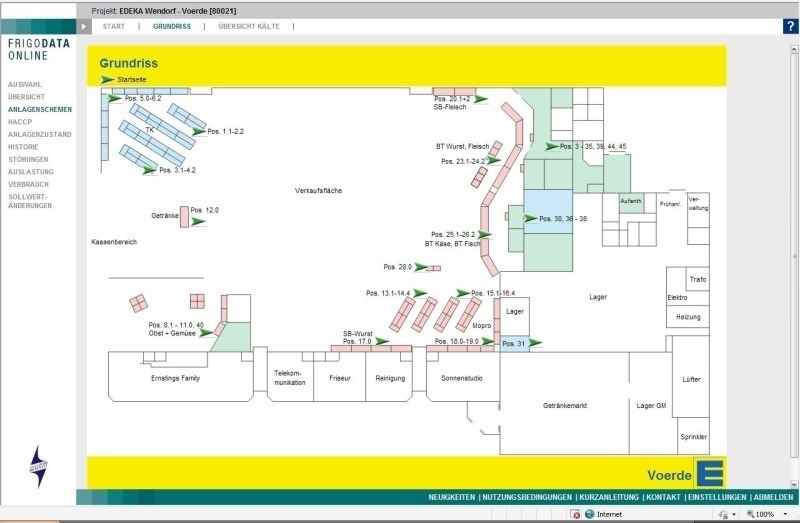Open the NEUIGKEITEN footer link
800x523 pixels.
(x=452, y=497)
